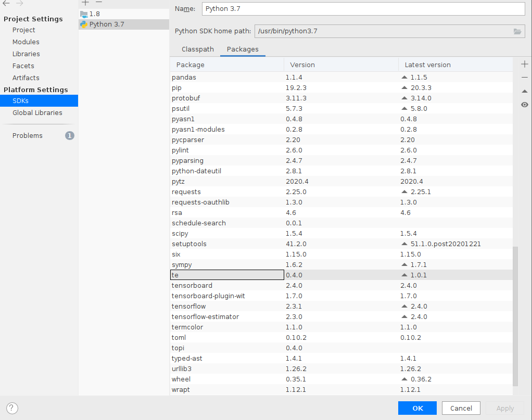Viewport: 532px width, 420px height.
Task: Click the packages list vertical scrollbar
Action: coord(515,316)
